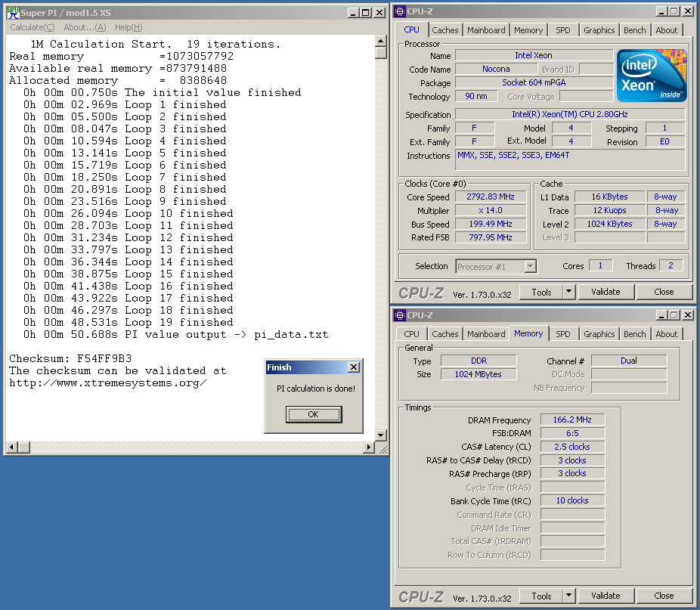Image resolution: width=700 pixels, height=610 pixels.
Task: Click the Super PI title bar icon
Action: 13,13
